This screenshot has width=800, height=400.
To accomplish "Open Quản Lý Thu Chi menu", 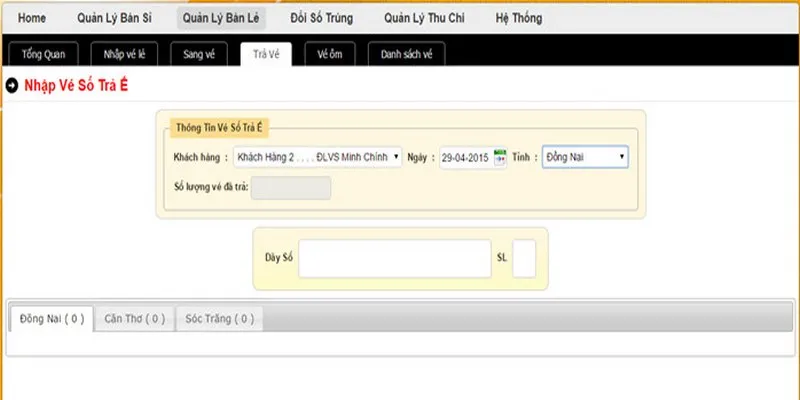I will [427, 18].
